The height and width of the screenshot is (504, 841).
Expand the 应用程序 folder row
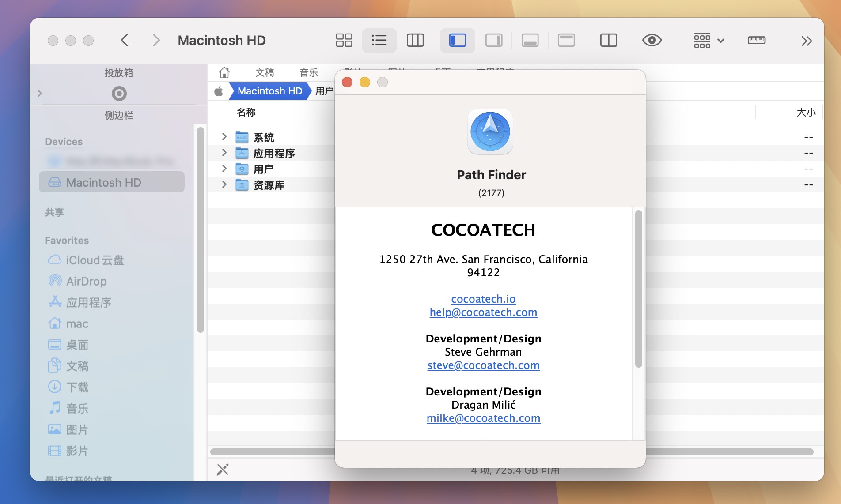[224, 153]
